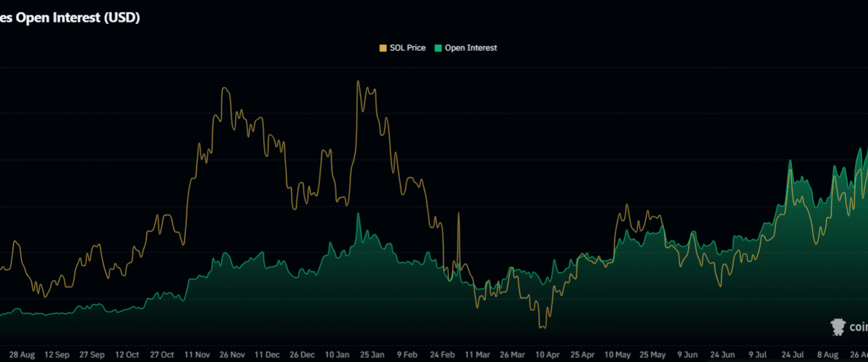Image resolution: width=868 pixels, height=362 pixels.
Task: Click the Open Interest (USD) chart title
Action: tap(69, 19)
